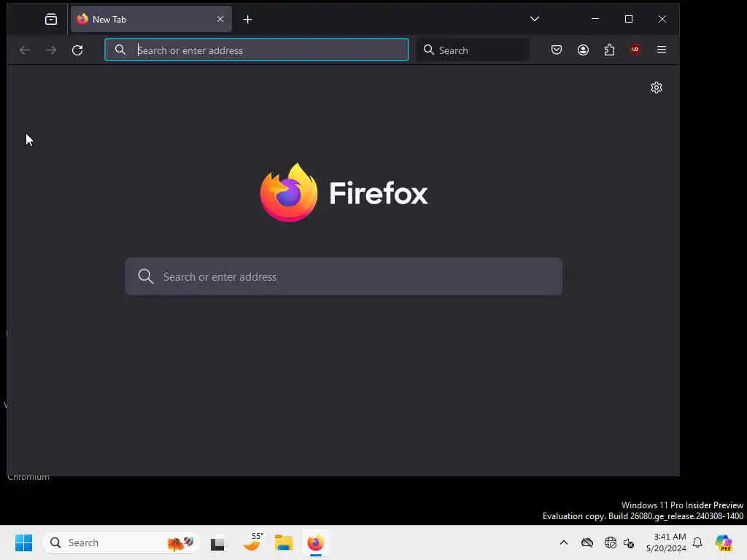Viewport: 747px width, 560px height.
Task: Select the New Tab tab
Action: [151, 19]
